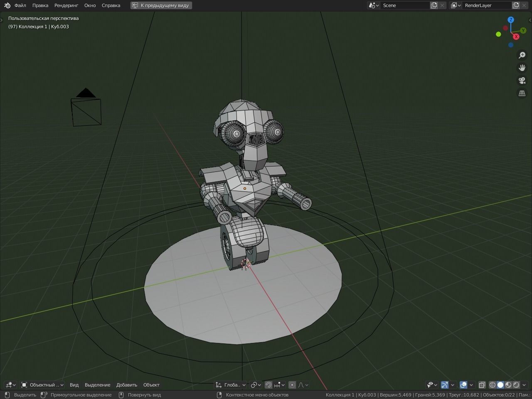Click status bar text Объектов:0/22

click(498, 395)
